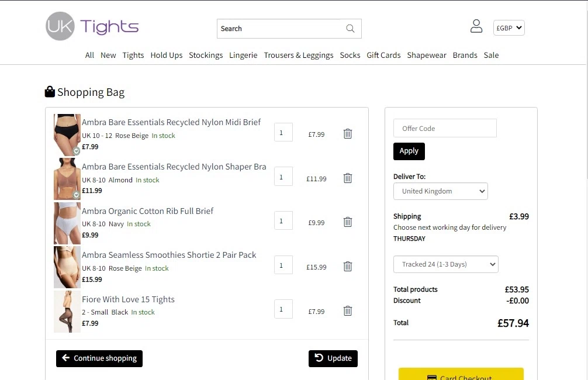The image size is (588, 380).
Task: Open the Gift Cards menu item
Action: tap(383, 55)
